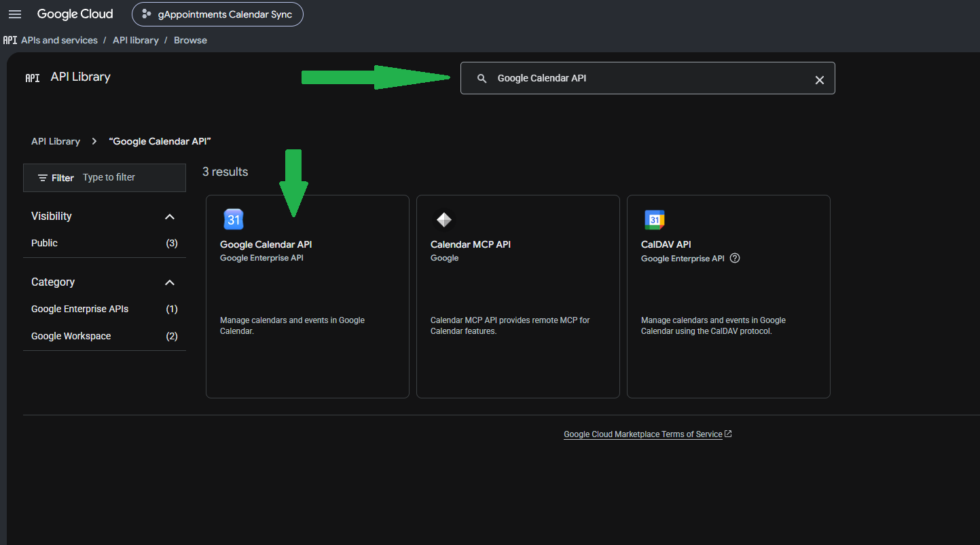The image size is (980, 545).
Task: Click the search magnifier icon
Action: click(482, 79)
